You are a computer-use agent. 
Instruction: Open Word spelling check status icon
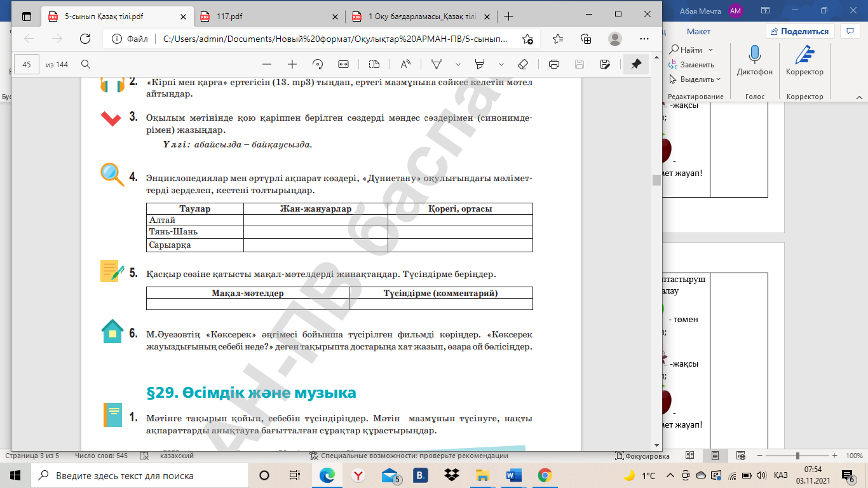(x=145, y=456)
